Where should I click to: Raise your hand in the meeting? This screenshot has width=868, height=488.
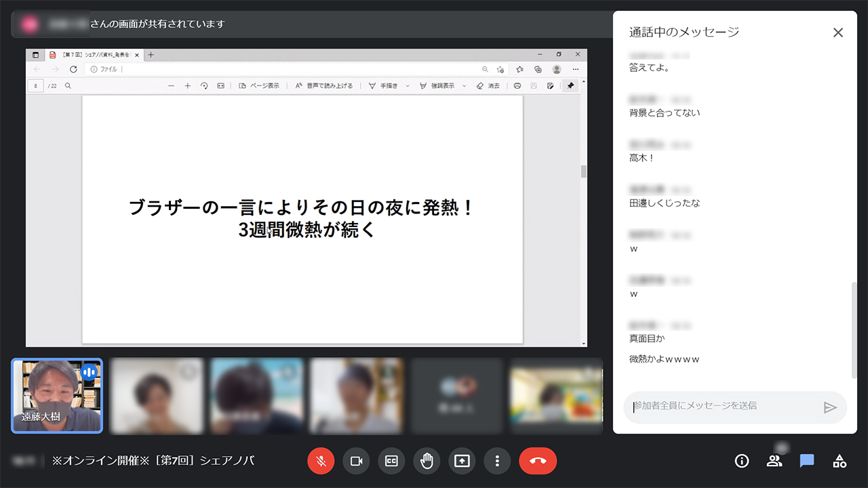(427, 461)
